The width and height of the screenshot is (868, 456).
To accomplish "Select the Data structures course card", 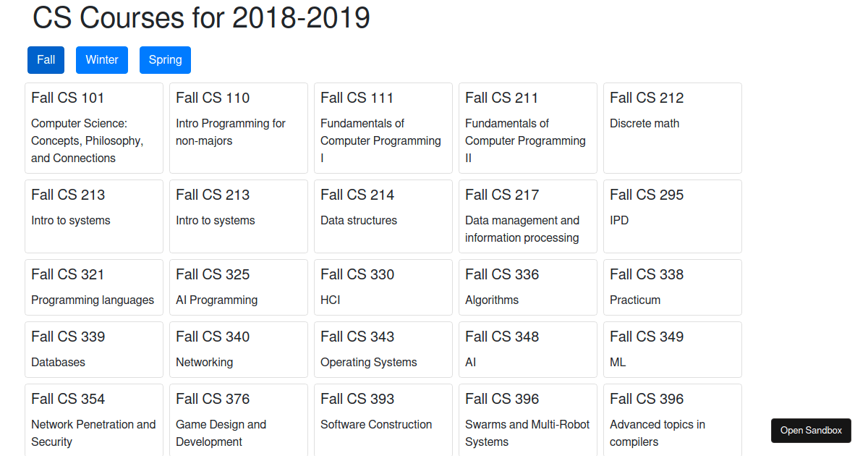I will point(383,216).
